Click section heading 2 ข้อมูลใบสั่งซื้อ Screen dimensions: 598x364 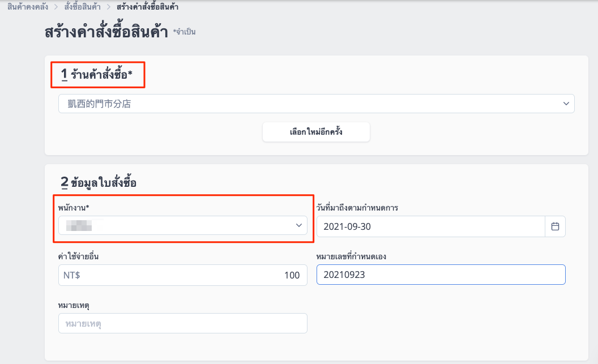click(x=99, y=183)
